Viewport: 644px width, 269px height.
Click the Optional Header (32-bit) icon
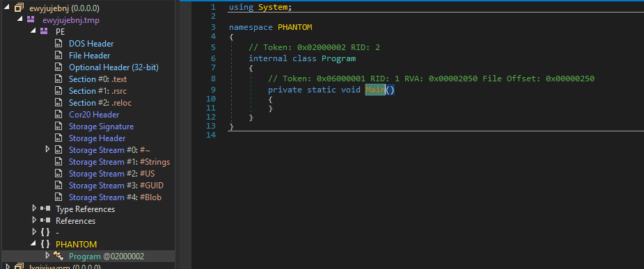pos(58,67)
